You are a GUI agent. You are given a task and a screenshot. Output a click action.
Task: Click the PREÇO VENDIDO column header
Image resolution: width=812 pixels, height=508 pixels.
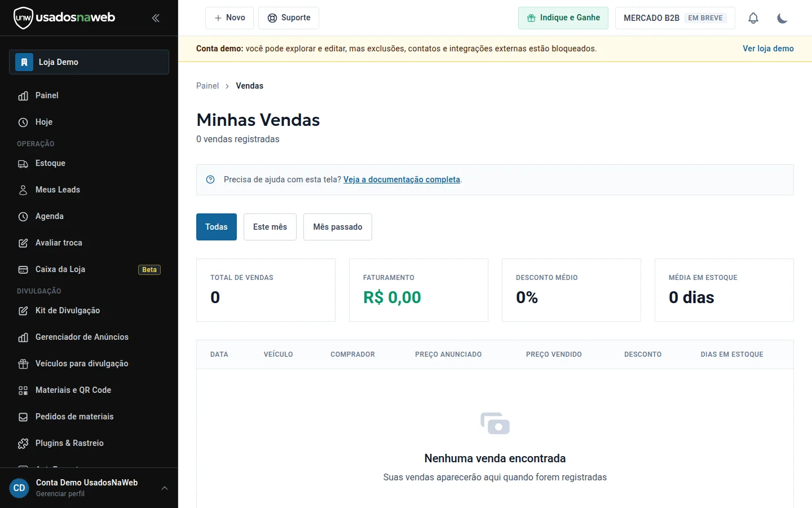coord(554,354)
